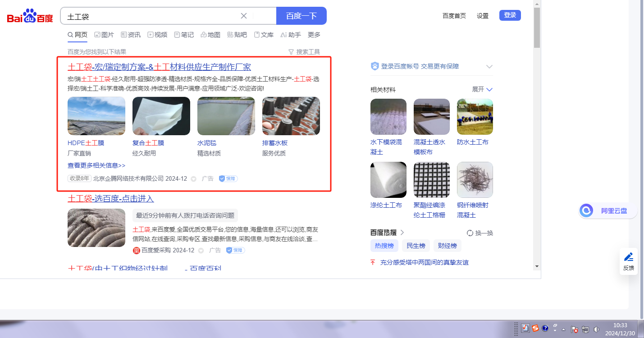644x338 pixels.
Task: Click the HDPE土工膜 thumbnail image
Action: [x=96, y=116]
